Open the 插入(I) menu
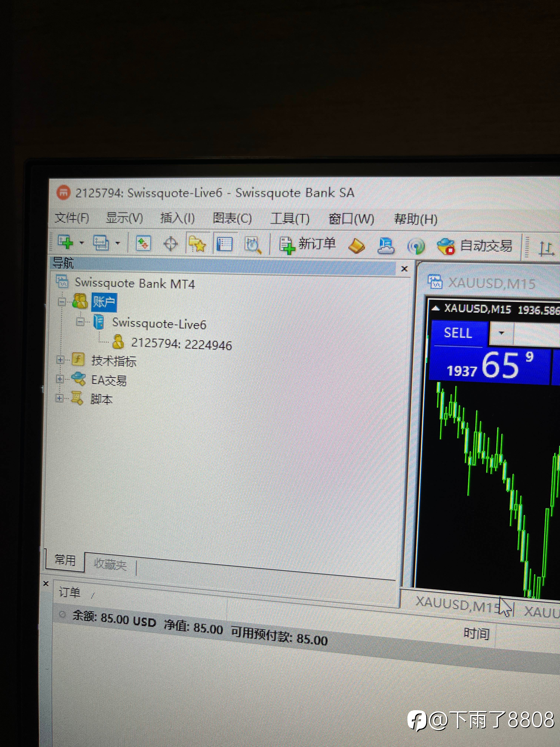Image resolution: width=560 pixels, height=747 pixels. click(178, 218)
